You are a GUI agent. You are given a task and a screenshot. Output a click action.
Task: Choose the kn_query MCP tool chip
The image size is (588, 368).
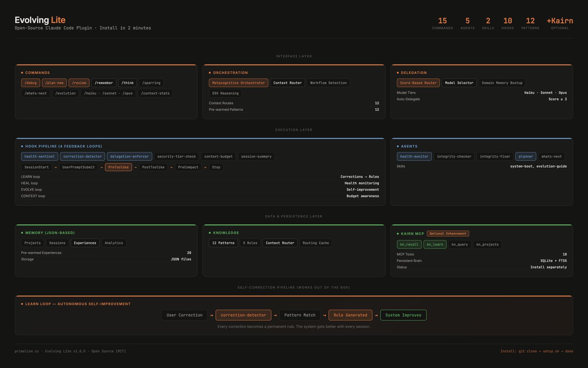pos(460,244)
